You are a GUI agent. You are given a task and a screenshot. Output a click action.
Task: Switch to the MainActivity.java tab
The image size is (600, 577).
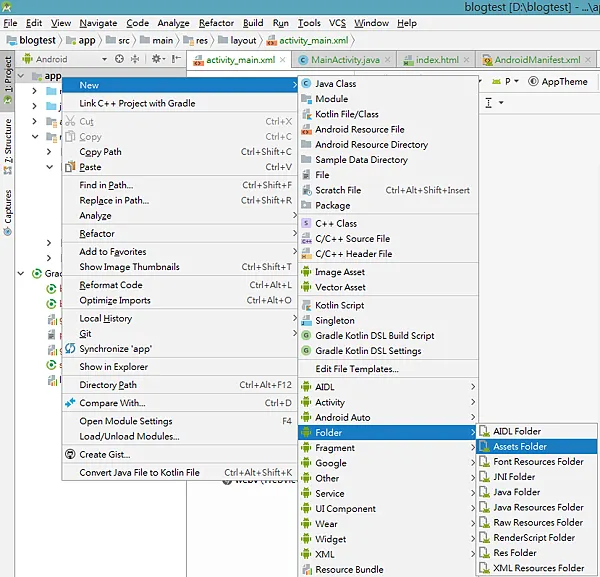346,60
